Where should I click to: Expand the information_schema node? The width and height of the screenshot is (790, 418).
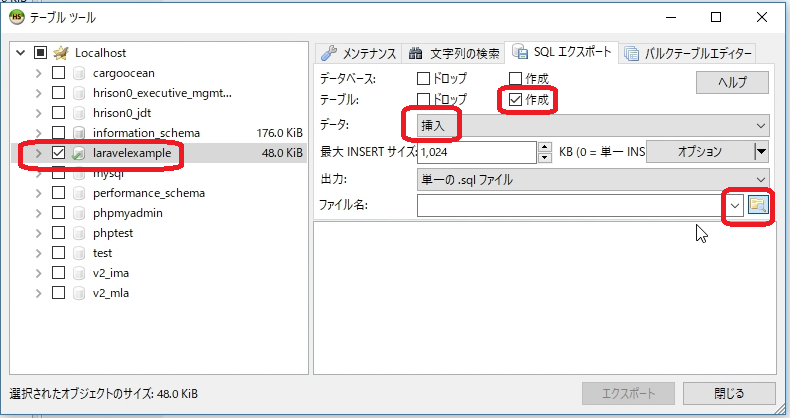click(x=39, y=133)
